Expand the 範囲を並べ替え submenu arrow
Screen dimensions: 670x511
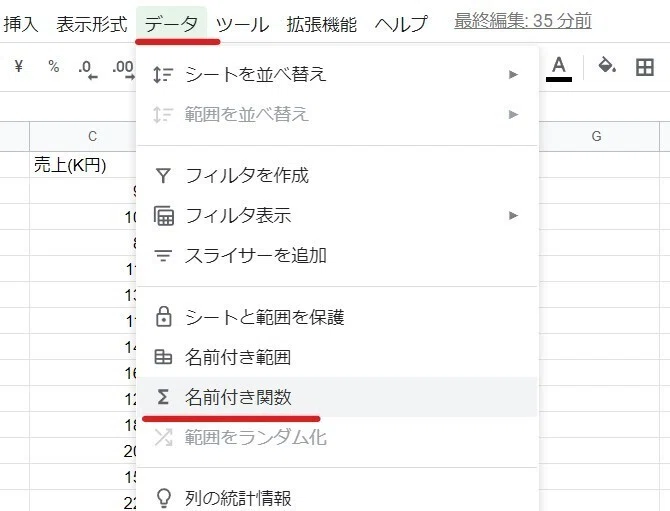click(x=513, y=115)
